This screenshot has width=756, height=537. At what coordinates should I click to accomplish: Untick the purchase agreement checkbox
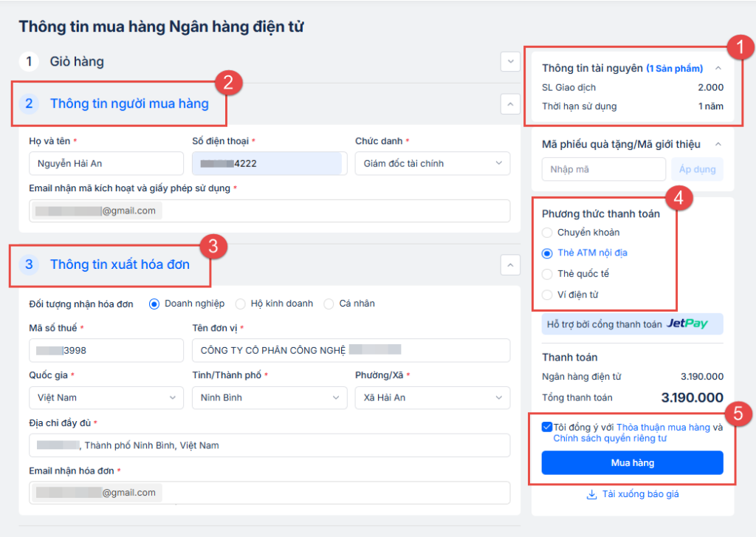(x=546, y=427)
